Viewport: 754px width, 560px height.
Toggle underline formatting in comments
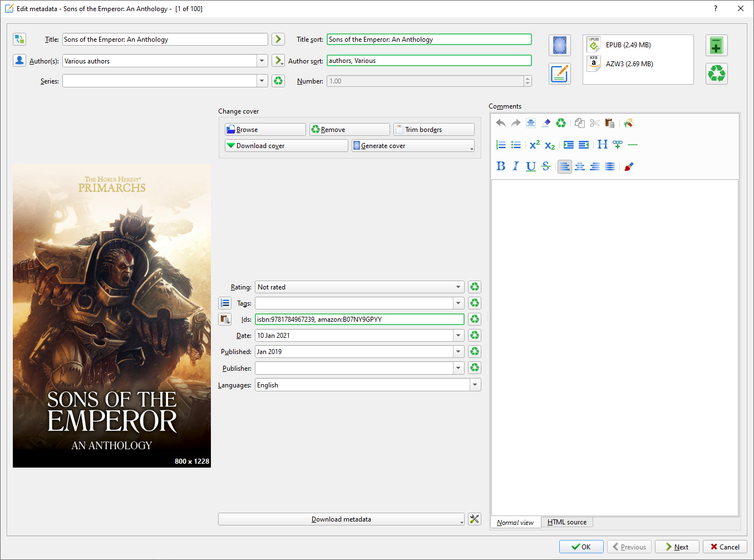(x=531, y=166)
